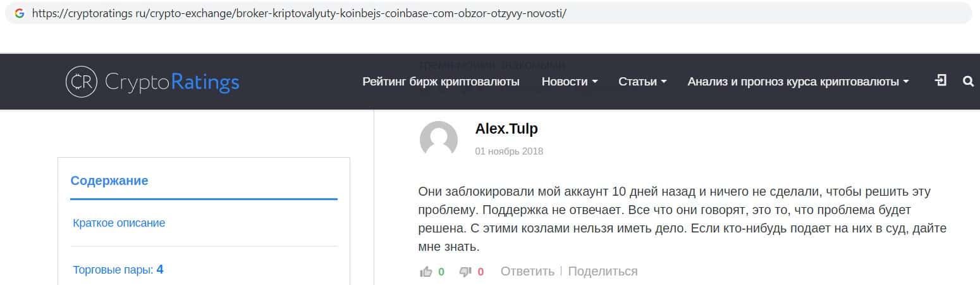
Task: Like the comment with thumbs up
Action: coord(426,272)
